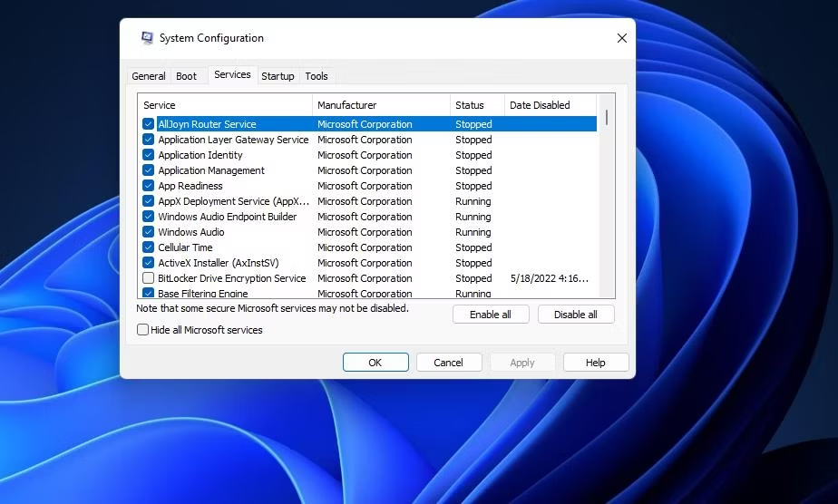838x504 pixels.
Task: Sort by the Manufacturer column header
Action: pos(382,105)
